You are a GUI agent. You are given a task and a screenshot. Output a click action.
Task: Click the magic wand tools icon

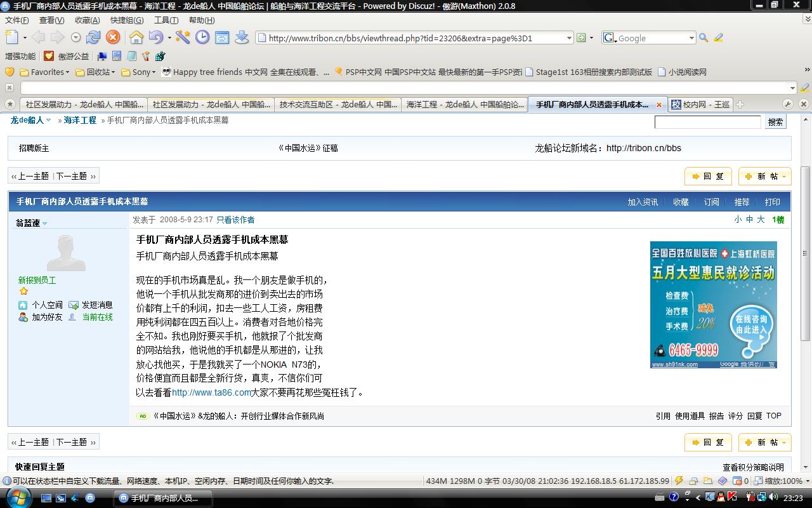click(x=183, y=37)
